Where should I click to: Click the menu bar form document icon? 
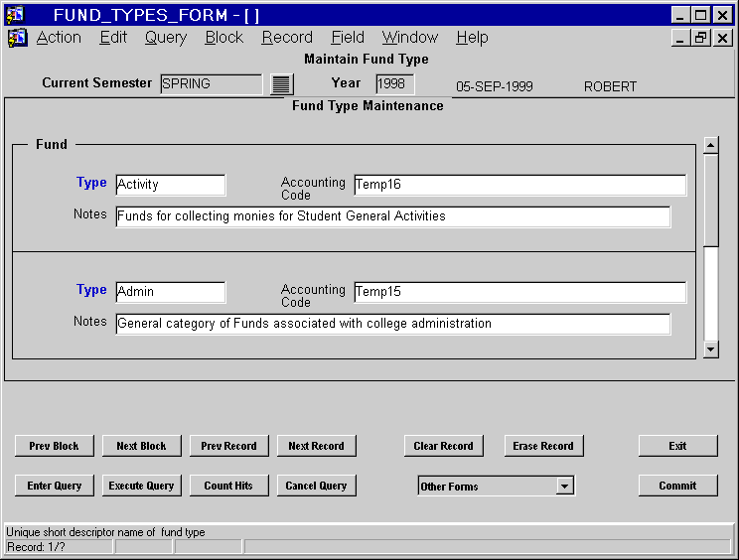[x=17, y=38]
